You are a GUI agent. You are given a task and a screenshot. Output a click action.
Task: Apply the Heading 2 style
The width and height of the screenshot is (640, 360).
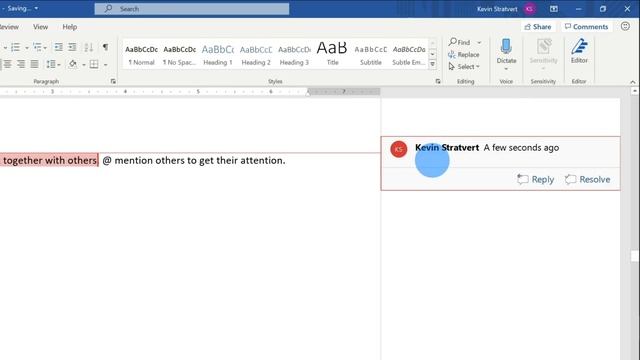[256, 55]
